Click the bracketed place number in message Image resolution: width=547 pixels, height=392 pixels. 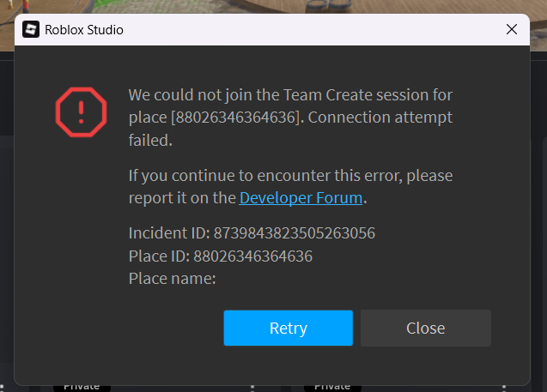pos(235,118)
